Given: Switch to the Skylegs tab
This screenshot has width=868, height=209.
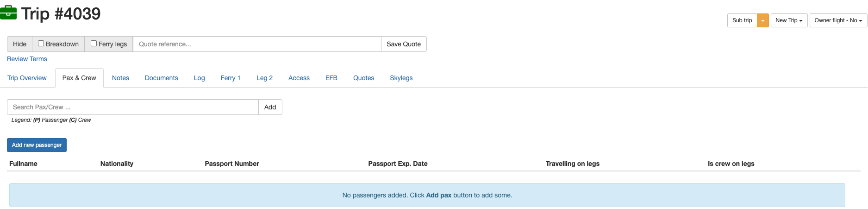Looking at the screenshot, I should (x=401, y=78).
